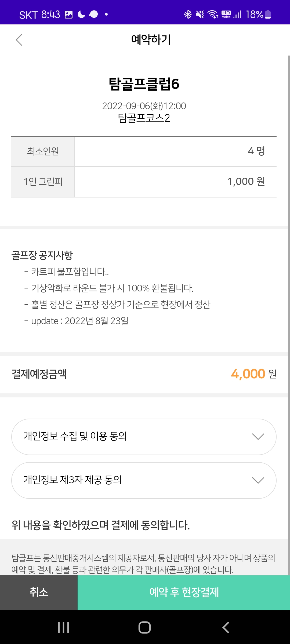Tap the battery indicator icon
Image resolution: width=290 pixels, height=644 pixels.
click(268, 14)
